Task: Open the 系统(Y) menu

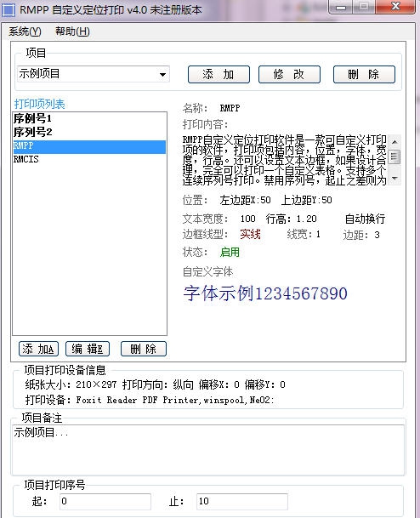Action: tap(25, 31)
